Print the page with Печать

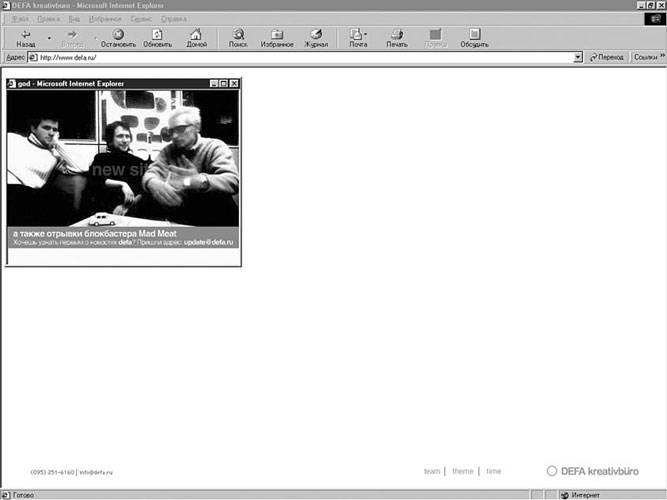397,38
